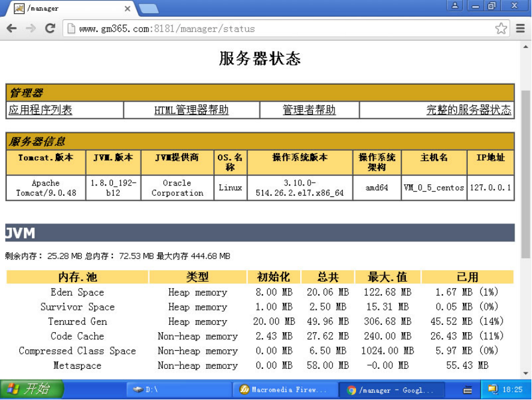Open 完整的服务器状态 link
Viewport: 532px width, 400px height.
click(x=468, y=110)
